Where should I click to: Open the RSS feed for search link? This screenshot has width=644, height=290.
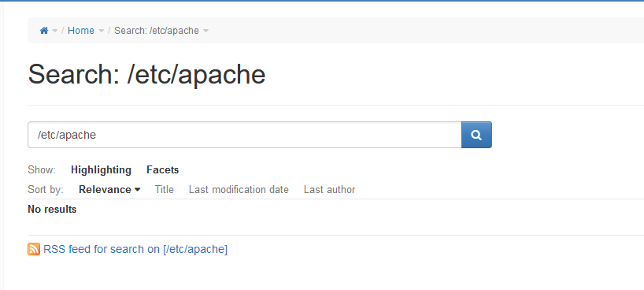tap(135, 249)
